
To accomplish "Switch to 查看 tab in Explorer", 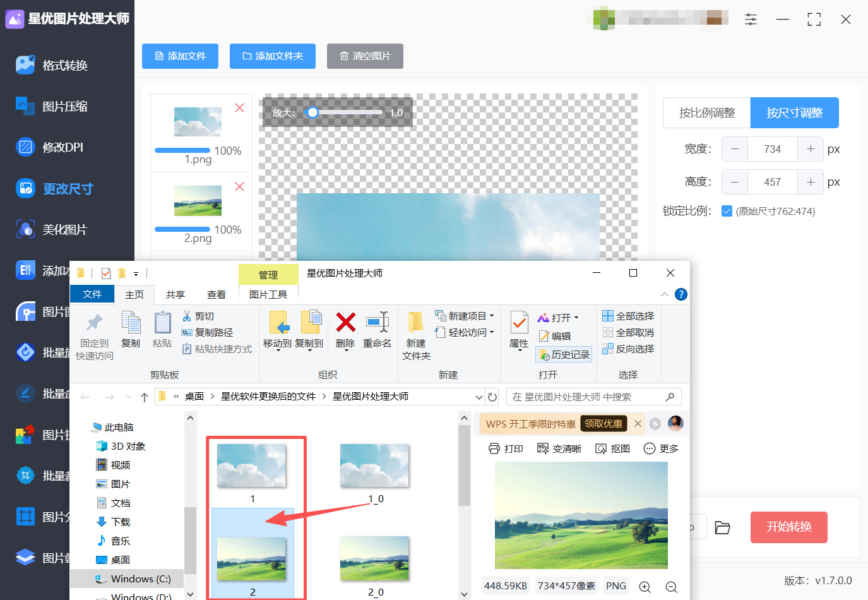I will tap(217, 294).
